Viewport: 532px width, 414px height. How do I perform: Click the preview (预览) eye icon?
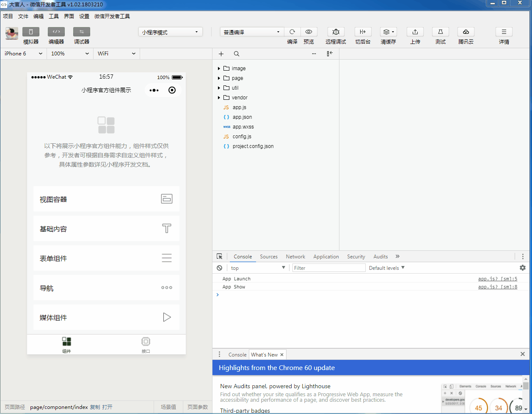click(309, 32)
